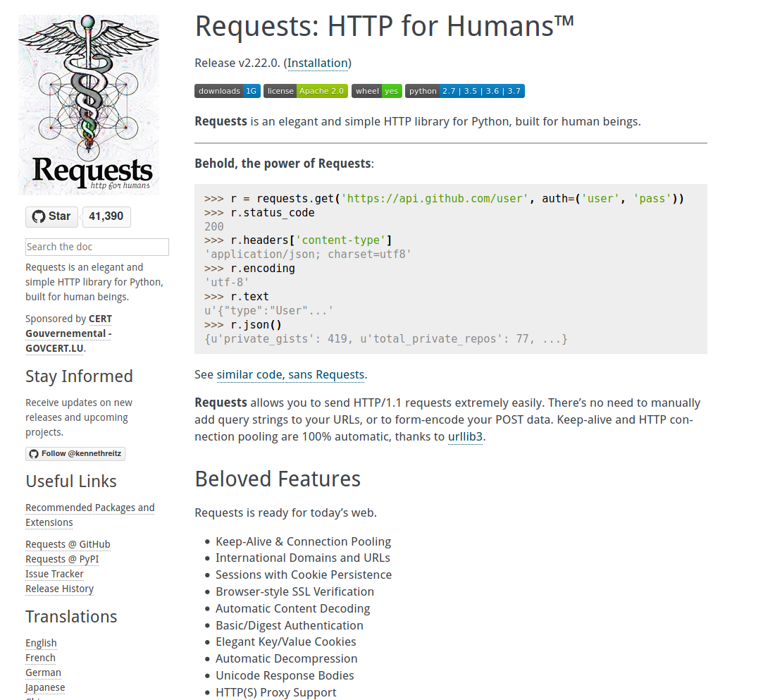Open similar code, sans Requests link

coord(292,374)
